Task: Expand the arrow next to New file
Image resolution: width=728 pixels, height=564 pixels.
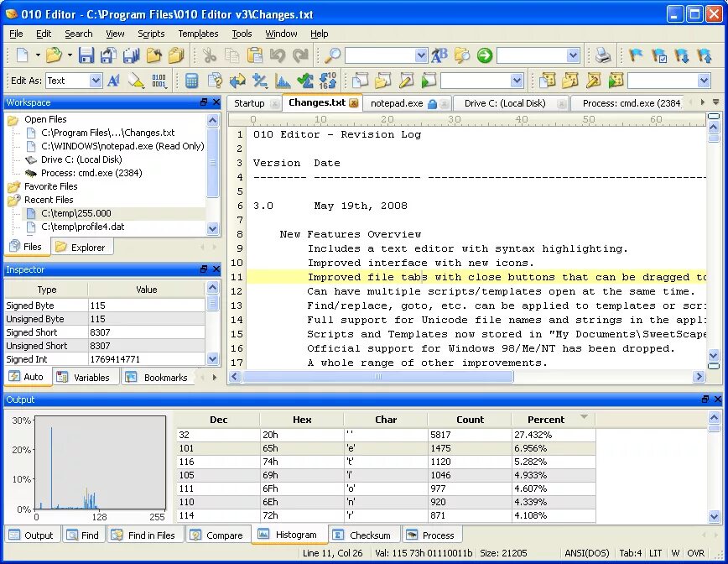Action: [x=38, y=55]
